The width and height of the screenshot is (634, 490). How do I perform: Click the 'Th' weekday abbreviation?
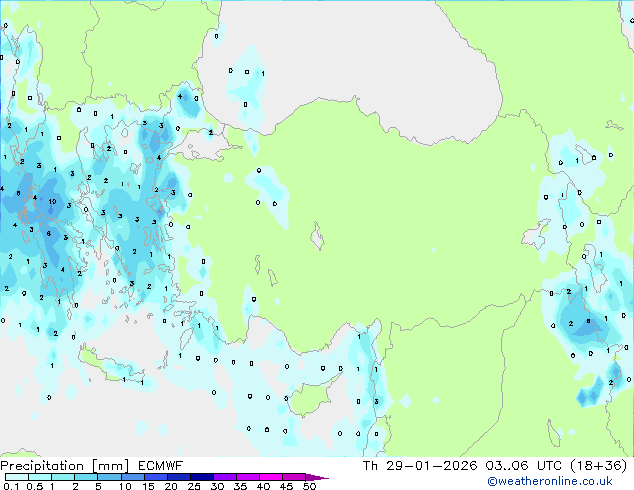tap(370, 466)
